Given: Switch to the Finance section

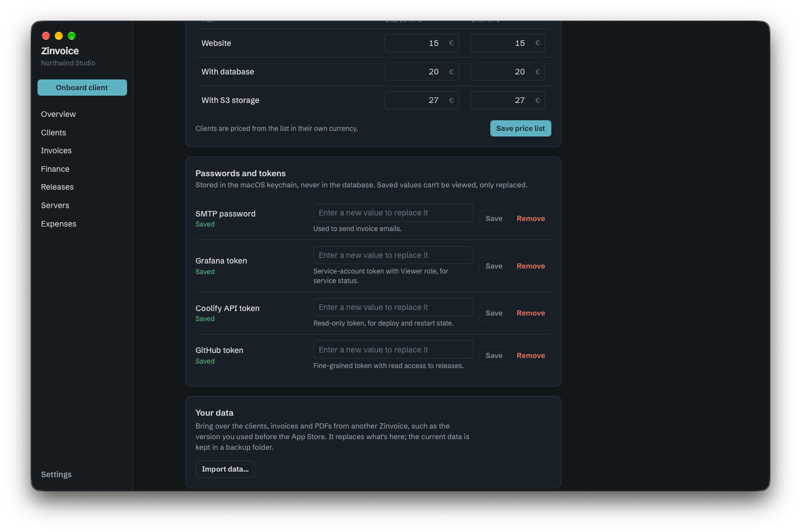Looking at the screenshot, I should [55, 169].
